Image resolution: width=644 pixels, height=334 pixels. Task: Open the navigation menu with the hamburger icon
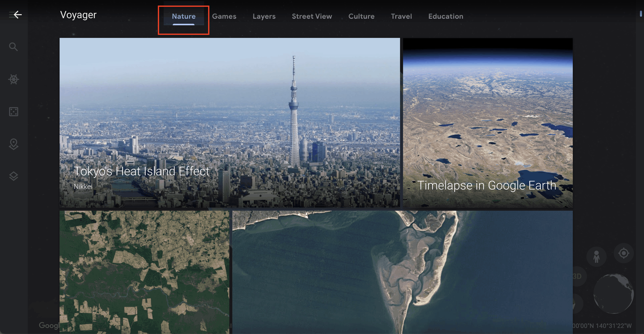(10, 14)
